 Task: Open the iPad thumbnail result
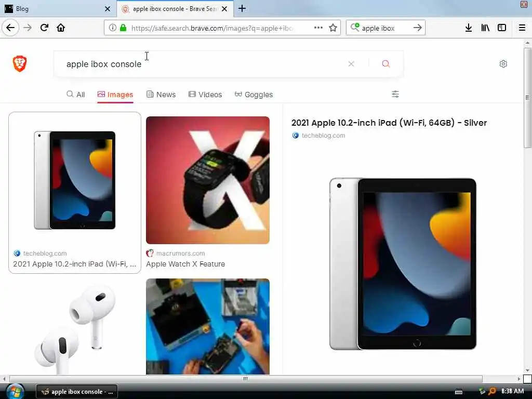coord(75,180)
